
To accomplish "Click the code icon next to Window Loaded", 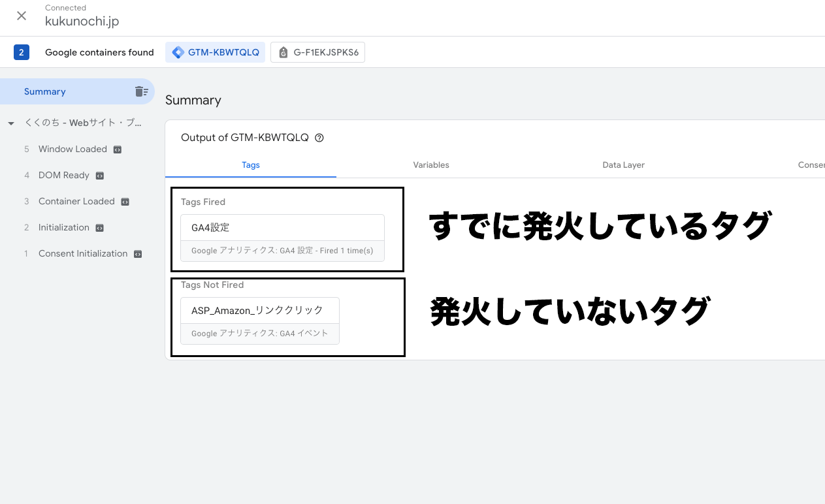I will click(x=117, y=150).
